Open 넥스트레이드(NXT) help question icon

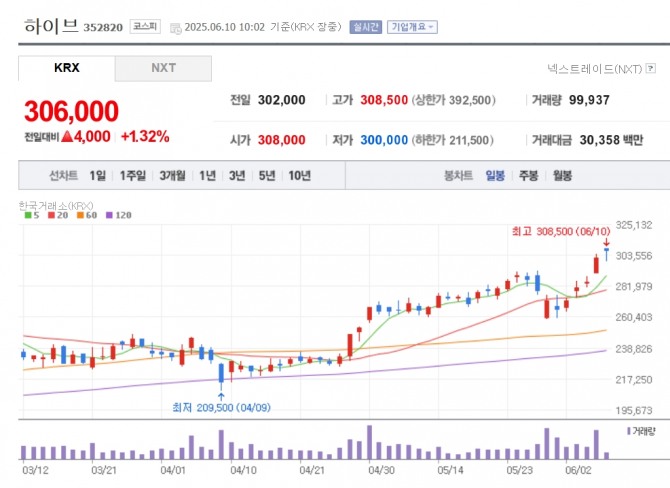point(650,68)
